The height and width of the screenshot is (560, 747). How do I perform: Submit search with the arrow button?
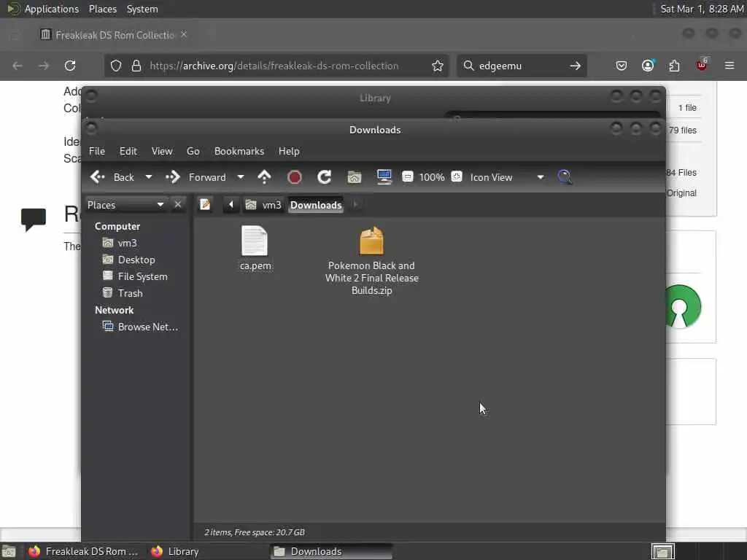[x=576, y=66]
